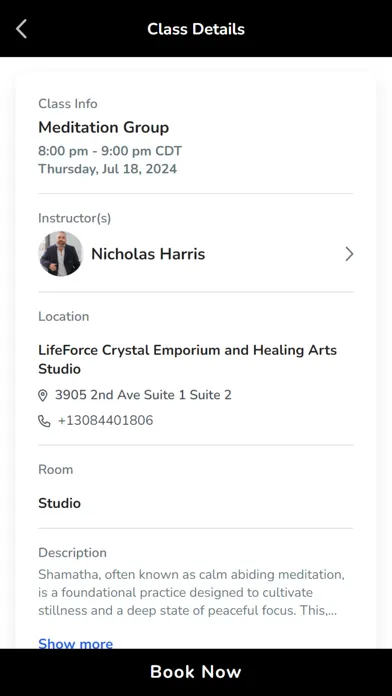Tap the Shamatha description text
The width and height of the screenshot is (392, 696).
(191, 593)
